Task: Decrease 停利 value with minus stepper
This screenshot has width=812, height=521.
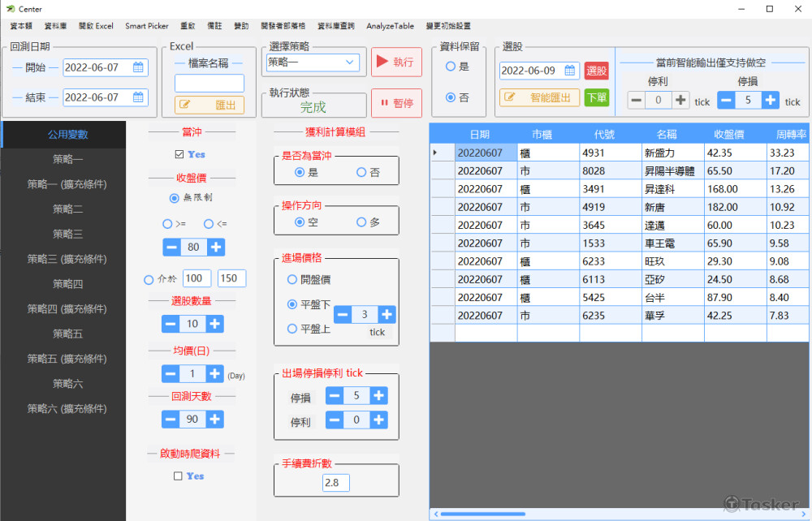Action: 335,420
